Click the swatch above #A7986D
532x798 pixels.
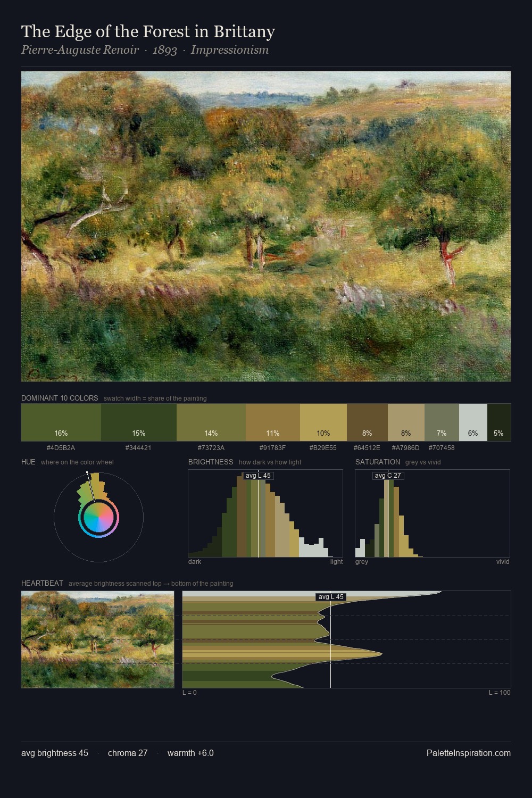(406, 422)
